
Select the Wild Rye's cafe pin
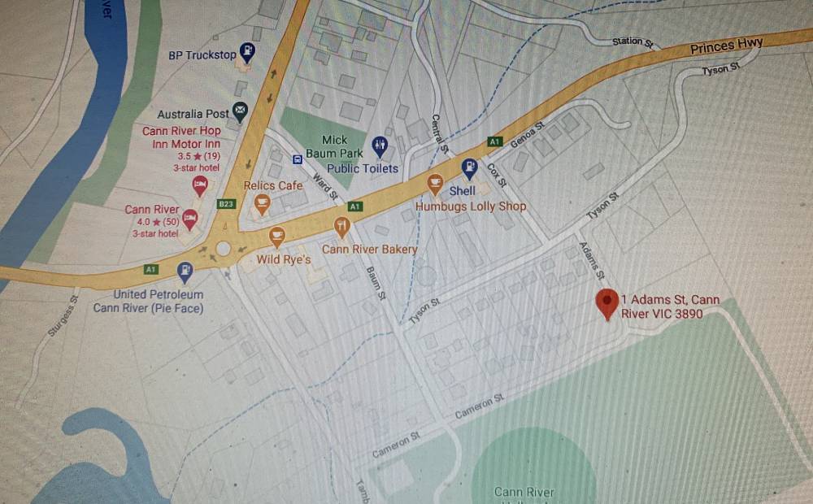click(277, 237)
